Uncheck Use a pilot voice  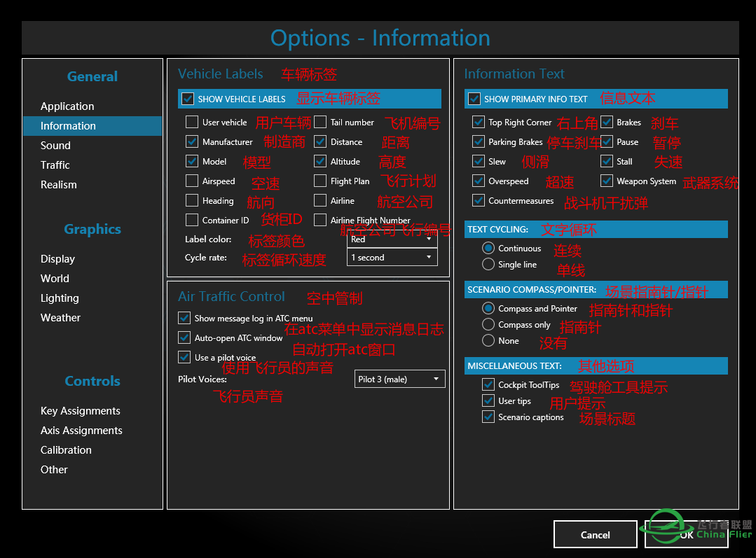(x=184, y=357)
